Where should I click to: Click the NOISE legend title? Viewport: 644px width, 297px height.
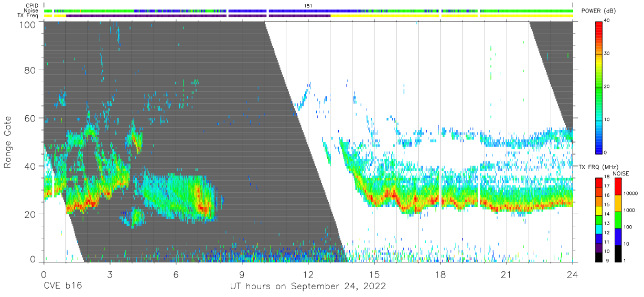tap(622, 173)
